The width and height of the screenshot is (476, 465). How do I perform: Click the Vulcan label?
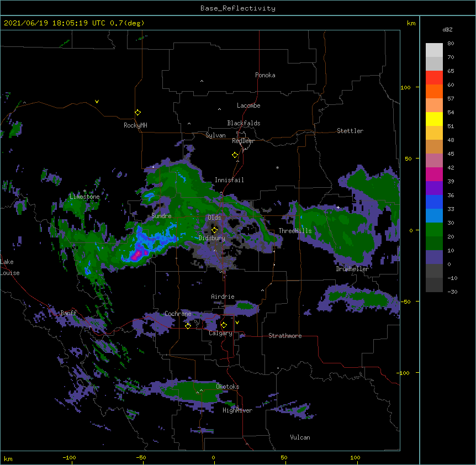click(300, 437)
